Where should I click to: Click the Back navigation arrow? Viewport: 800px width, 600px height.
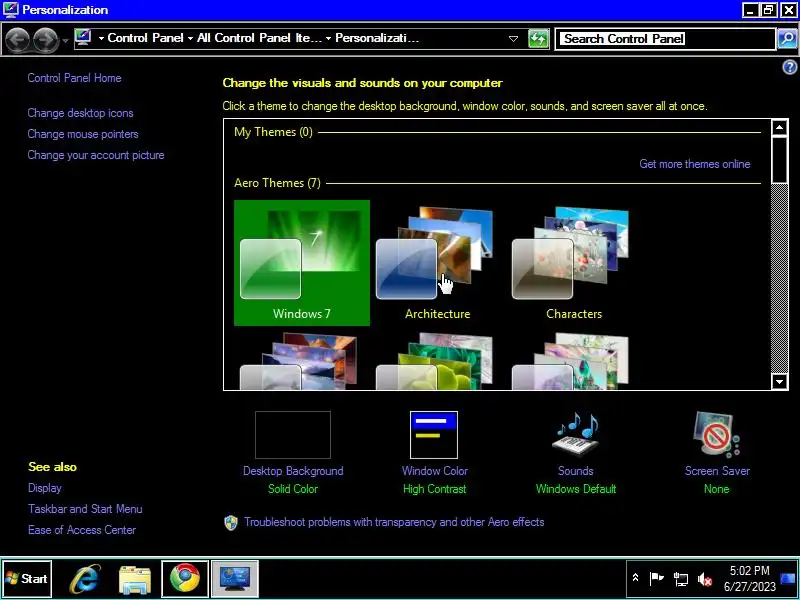[x=17, y=39]
